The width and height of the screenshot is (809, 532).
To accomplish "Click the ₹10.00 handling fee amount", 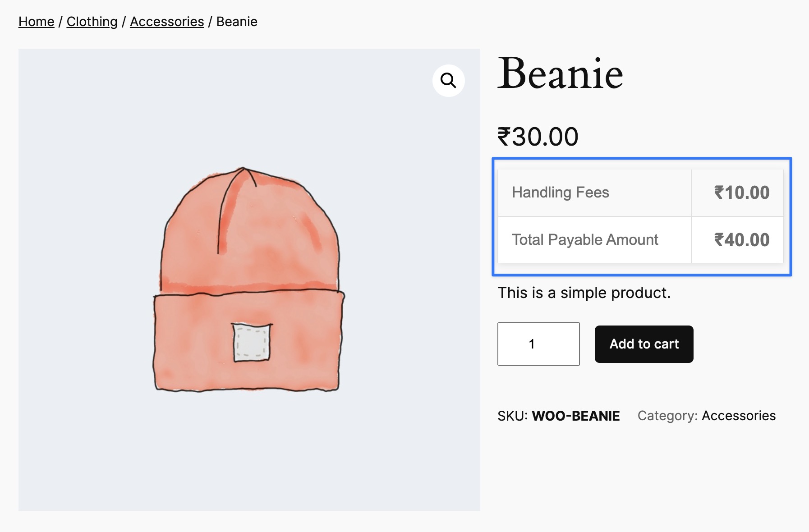I will (x=742, y=193).
